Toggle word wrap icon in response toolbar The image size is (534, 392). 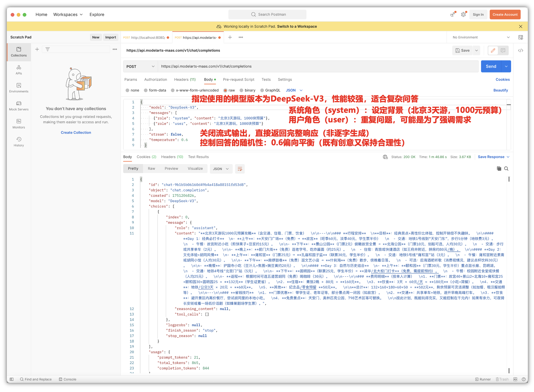[x=240, y=169]
